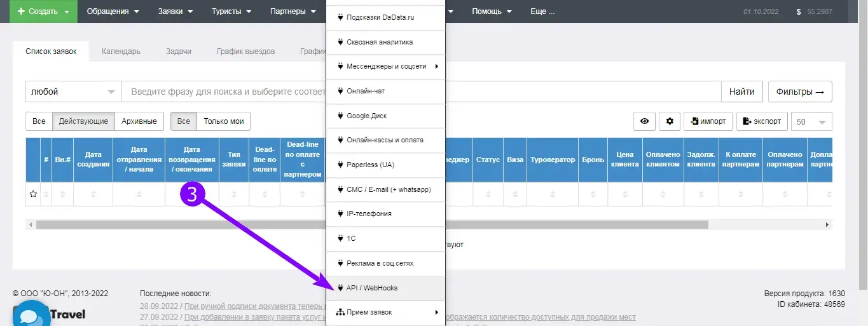Open the 50 rows-per-page dropdown
Viewport: 868px width, 326px height.
click(811, 121)
